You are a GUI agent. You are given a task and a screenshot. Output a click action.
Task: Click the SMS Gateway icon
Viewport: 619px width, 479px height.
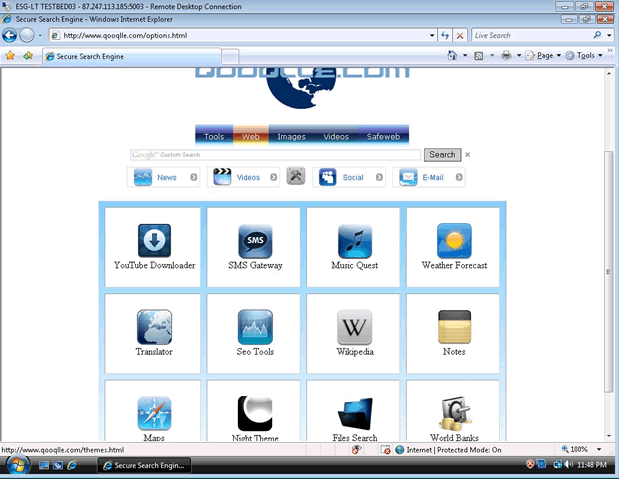pos(254,241)
